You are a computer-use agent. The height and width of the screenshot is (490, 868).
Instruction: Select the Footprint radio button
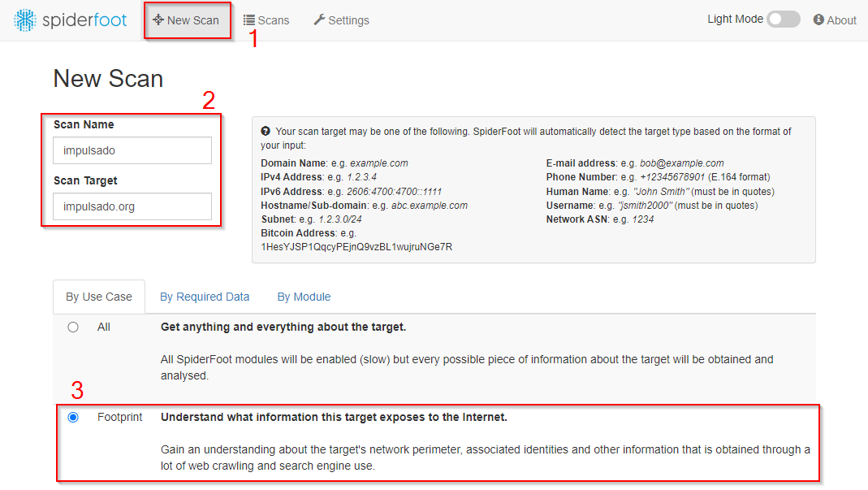[x=73, y=418]
